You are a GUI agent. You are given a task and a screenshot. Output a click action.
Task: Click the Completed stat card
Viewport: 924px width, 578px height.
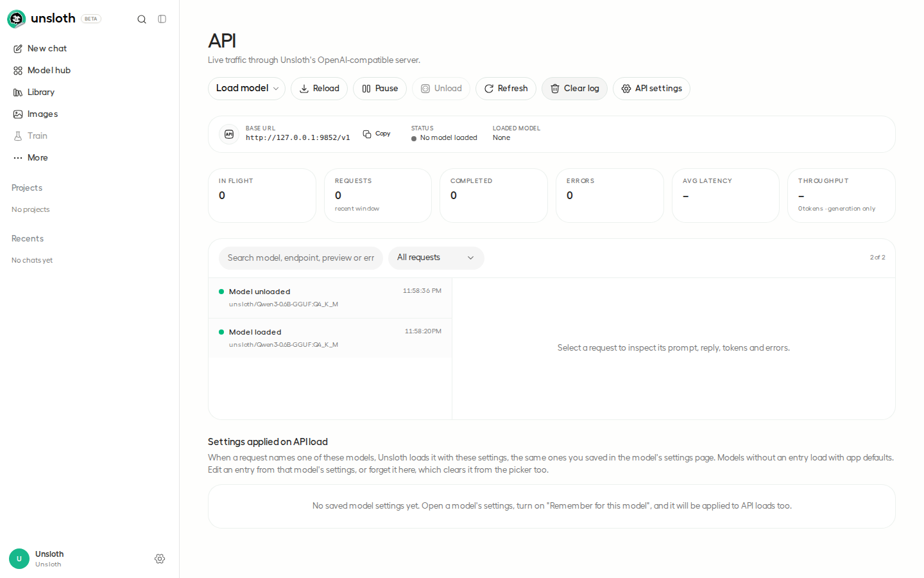point(493,196)
